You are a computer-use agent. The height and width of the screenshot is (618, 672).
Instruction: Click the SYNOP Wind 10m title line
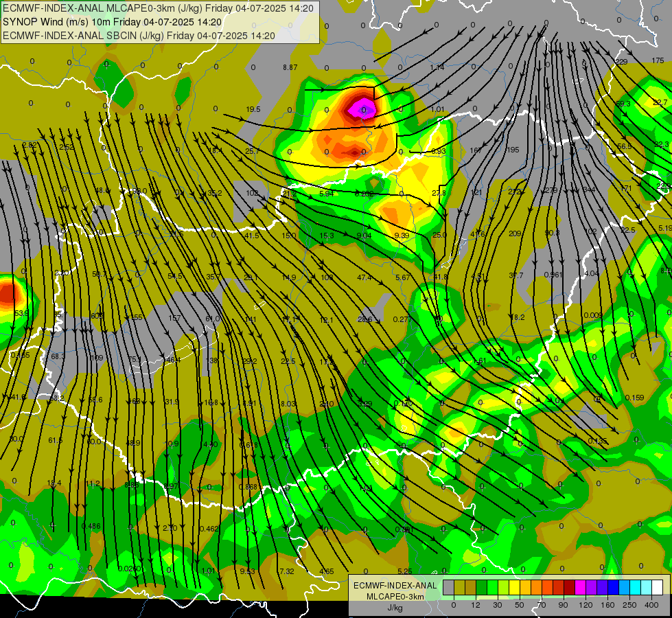[113, 22]
